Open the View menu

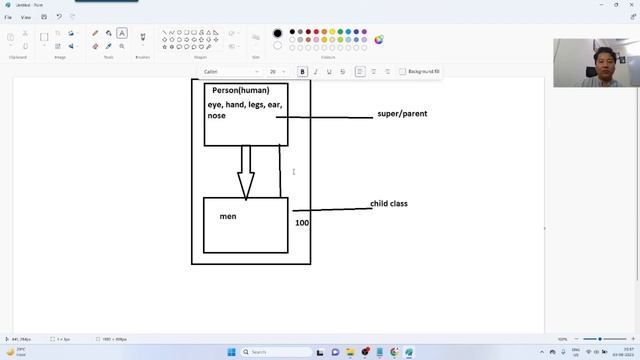tap(26, 17)
